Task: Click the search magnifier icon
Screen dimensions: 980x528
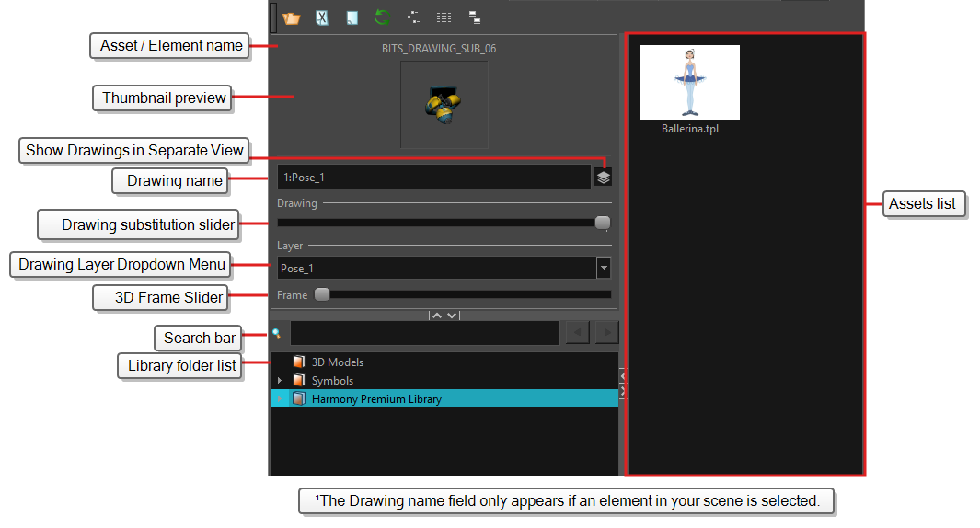Action: point(276,333)
